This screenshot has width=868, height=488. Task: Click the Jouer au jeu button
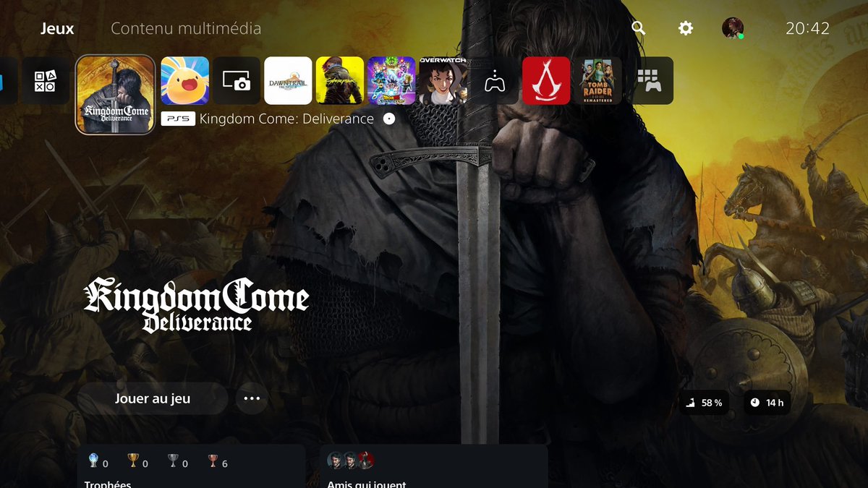pos(153,398)
